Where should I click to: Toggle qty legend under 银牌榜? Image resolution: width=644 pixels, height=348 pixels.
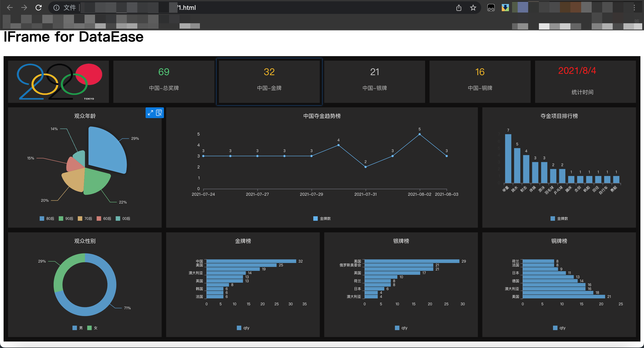pos(401,328)
